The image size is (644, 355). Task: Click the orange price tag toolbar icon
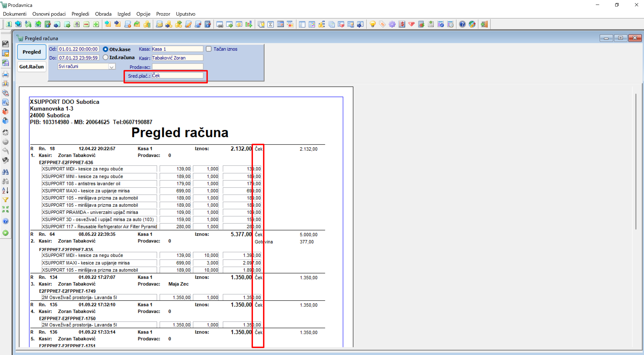point(382,24)
